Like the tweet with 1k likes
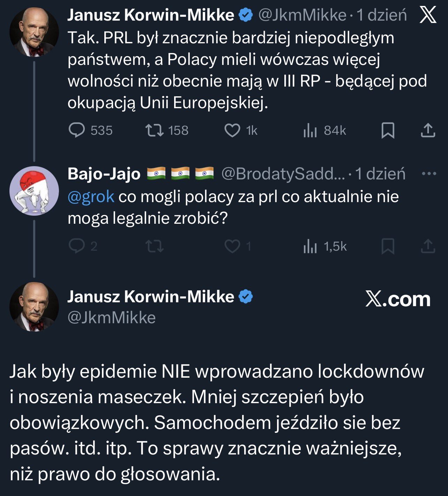Screen dimensions: 448x496 pos(232,131)
